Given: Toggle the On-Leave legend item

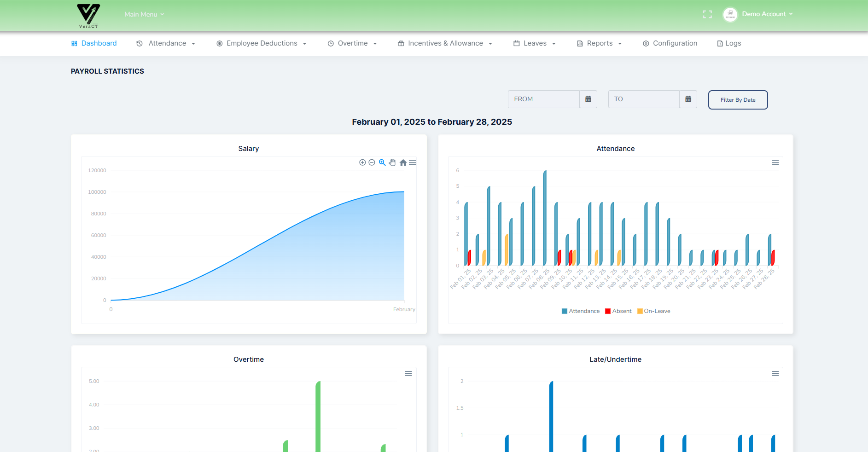Looking at the screenshot, I should coord(653,311).
